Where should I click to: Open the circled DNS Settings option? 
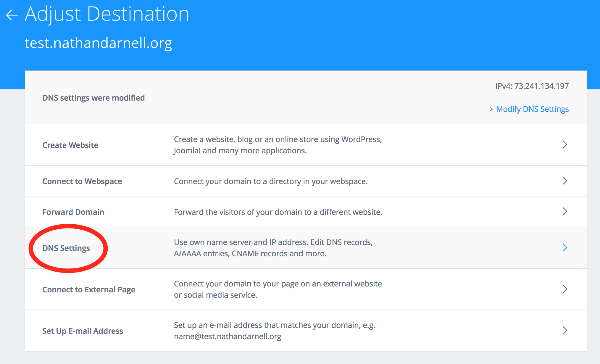(x=66, y=248)
